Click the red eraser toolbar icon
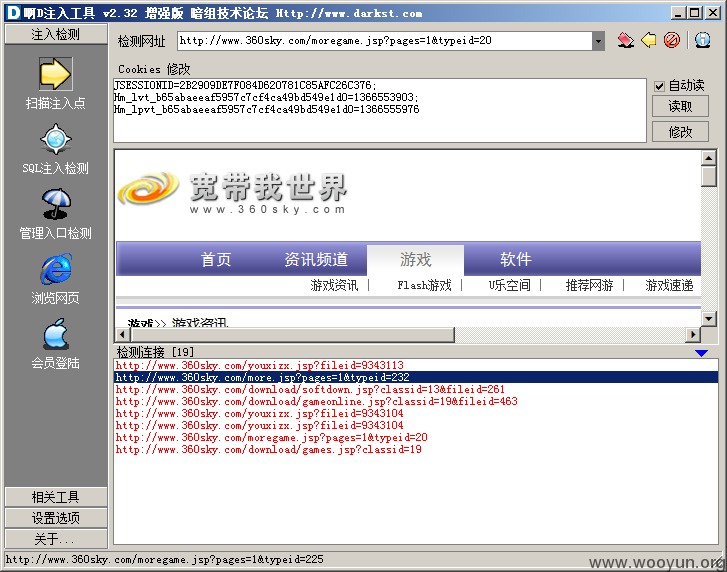Screen dimensions: 727x572 [625, 40]
